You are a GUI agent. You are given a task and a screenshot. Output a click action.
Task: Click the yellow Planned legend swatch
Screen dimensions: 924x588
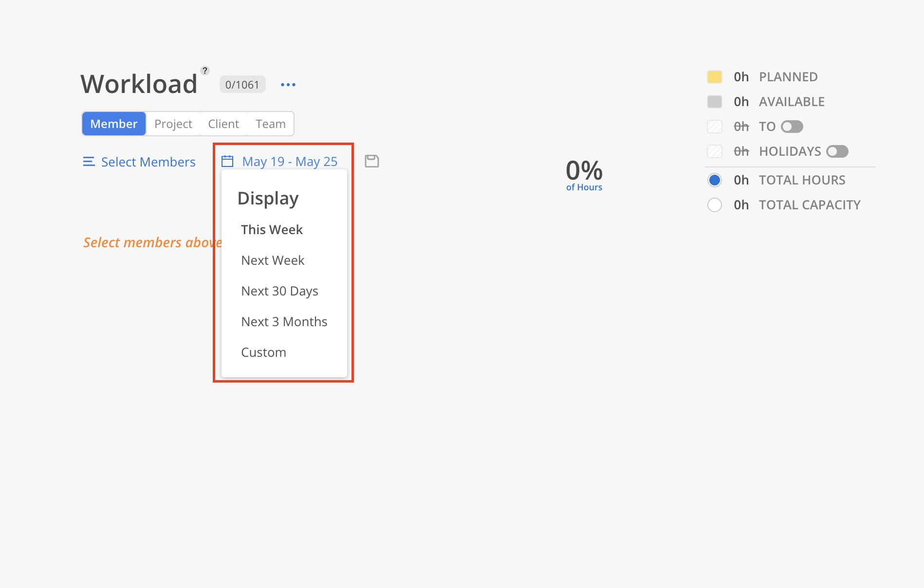tap(715, 76)
